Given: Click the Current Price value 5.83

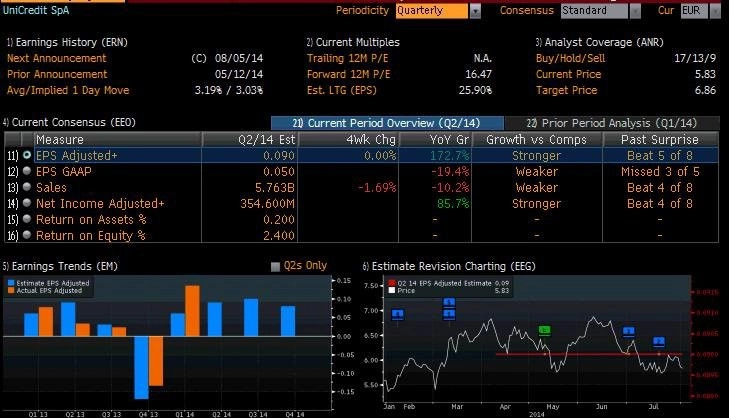Looking at the screenshot, I should pos(705,74).
